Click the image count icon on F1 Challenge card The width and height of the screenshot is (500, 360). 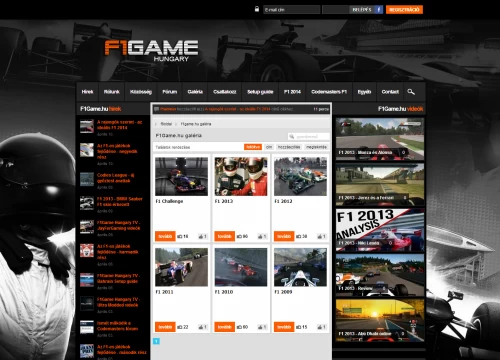point(180,236)
